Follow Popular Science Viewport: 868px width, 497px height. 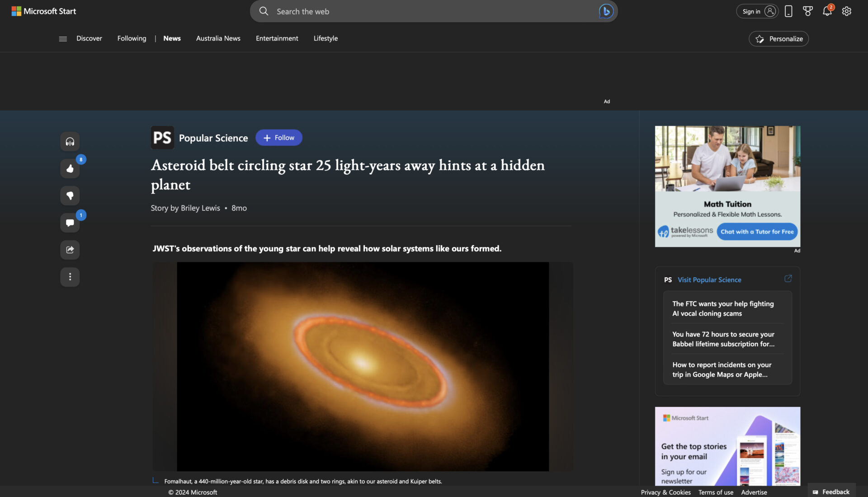coord(279,138)
